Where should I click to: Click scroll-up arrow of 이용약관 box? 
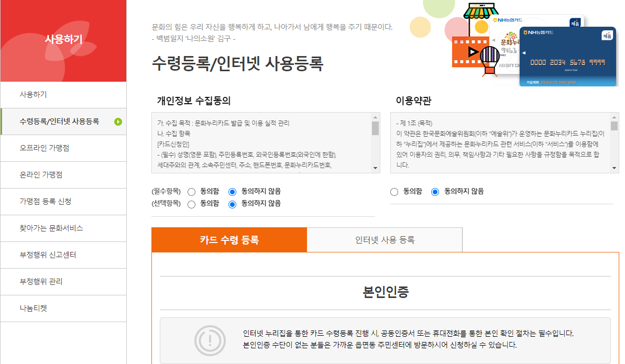(x=614, y=117)
